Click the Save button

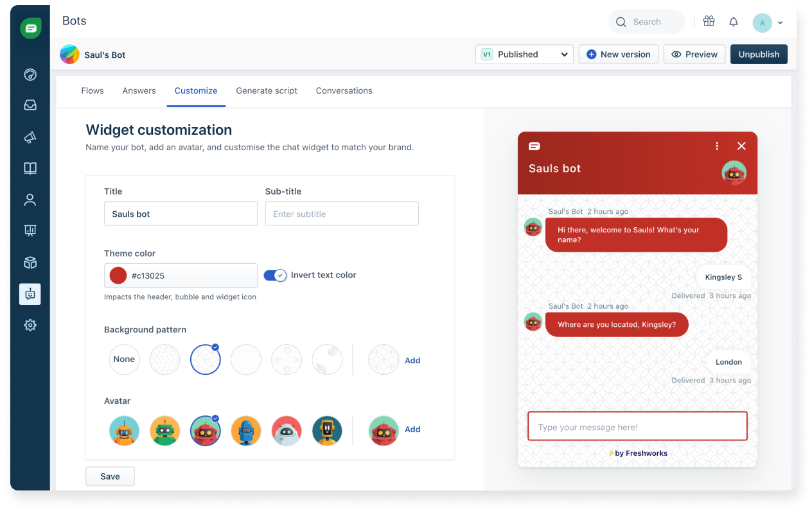pyautogui.click(x=110, y=476)
